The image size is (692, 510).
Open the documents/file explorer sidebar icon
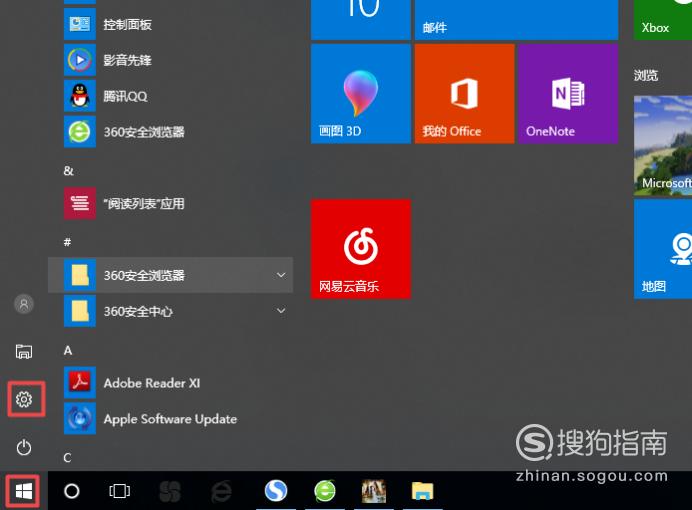[x=24, y=352]
